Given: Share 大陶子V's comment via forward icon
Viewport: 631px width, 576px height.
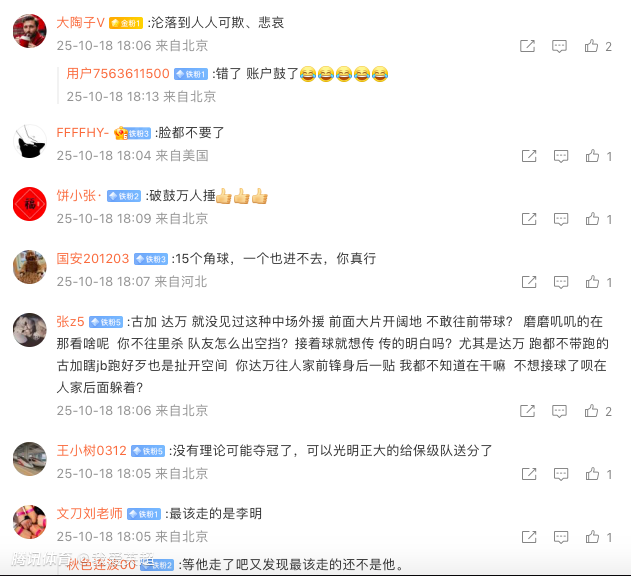Looking at the screenshot, I should (x=527, y=46).
